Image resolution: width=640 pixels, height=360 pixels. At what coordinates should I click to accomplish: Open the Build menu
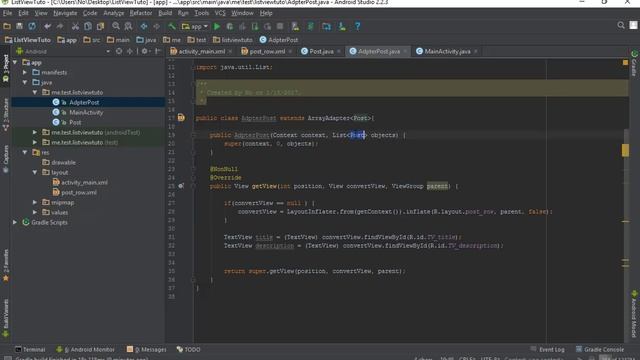point(165,13)
